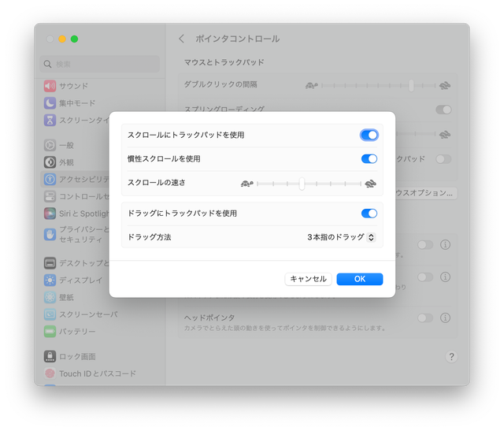Click the キャンセル button
This screenshot has height=431, width=504.
pyautogui.click(x=308, y=279)
